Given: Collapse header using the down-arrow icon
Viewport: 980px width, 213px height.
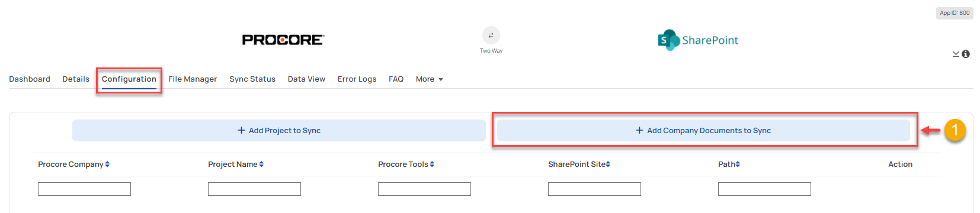Looking at the screenshot, I should click(956, 54).
